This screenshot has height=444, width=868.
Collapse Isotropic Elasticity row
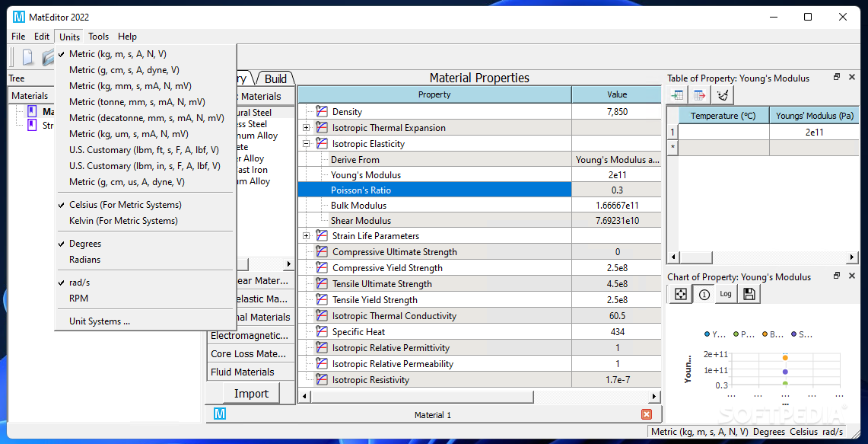point(306,144)
